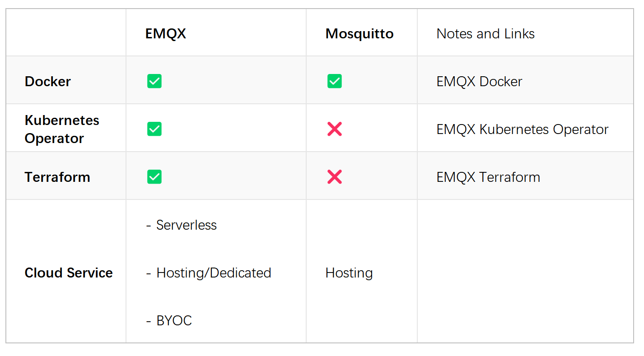Click the green checkmark for Mosquitto Docker
644x356 pixels.
click(335, 81)
